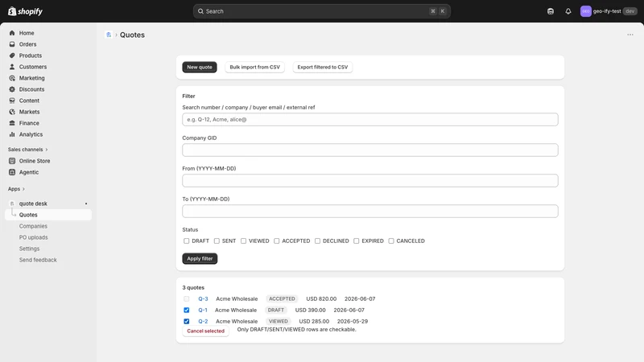Open the Q-3 quote link
This screenshot has height=362, width=644.
203,298
